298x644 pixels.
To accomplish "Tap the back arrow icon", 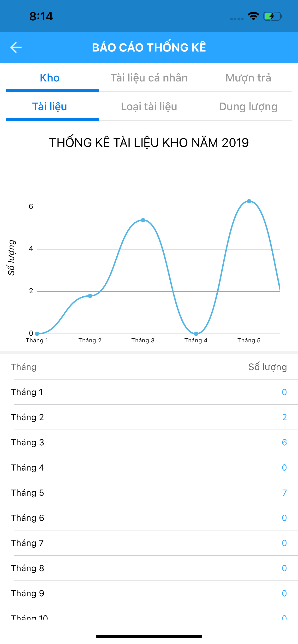I will (x=16, y=47).
